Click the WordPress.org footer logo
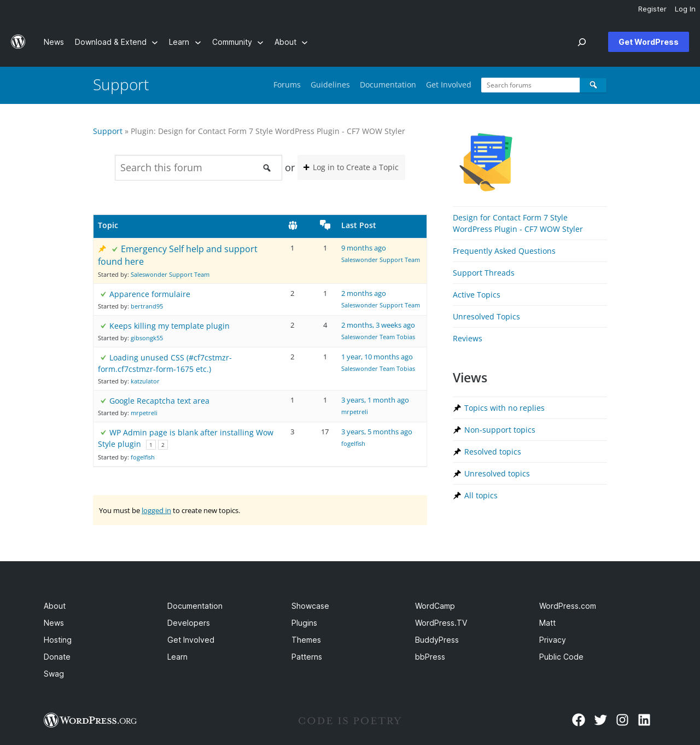 point(90,720)
